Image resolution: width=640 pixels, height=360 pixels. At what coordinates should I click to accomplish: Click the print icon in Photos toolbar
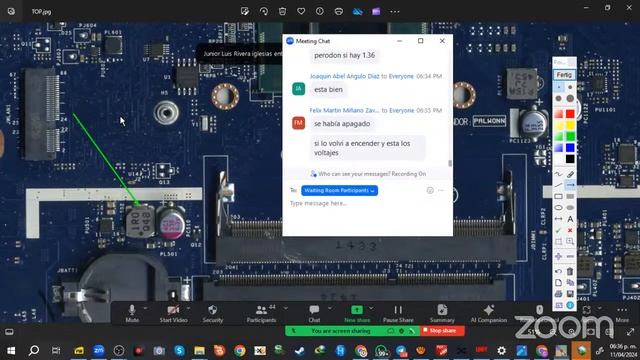[x=338, y=11]
